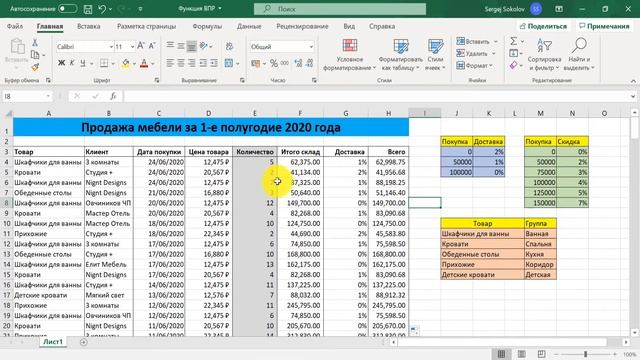Expand the Вставить cells dropdown
The image size is (640, 360).
pyautogui.click(x=496, y=42)
